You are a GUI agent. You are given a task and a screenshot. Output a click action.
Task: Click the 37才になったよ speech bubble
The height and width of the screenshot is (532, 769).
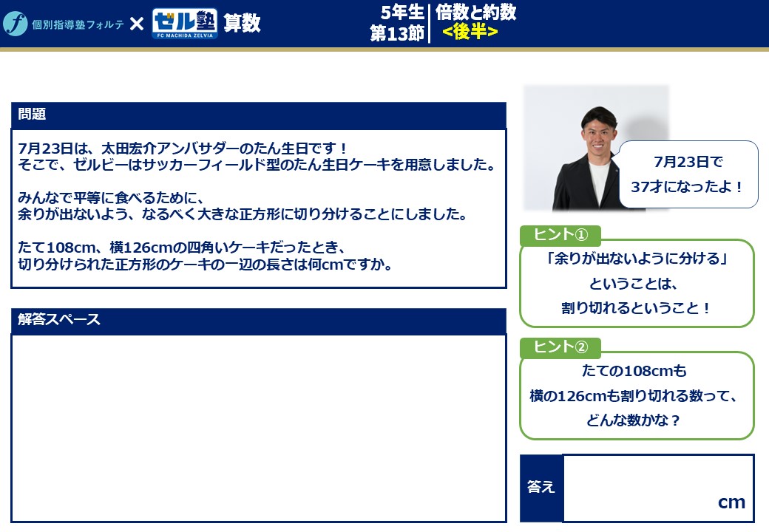click(688, 174)
